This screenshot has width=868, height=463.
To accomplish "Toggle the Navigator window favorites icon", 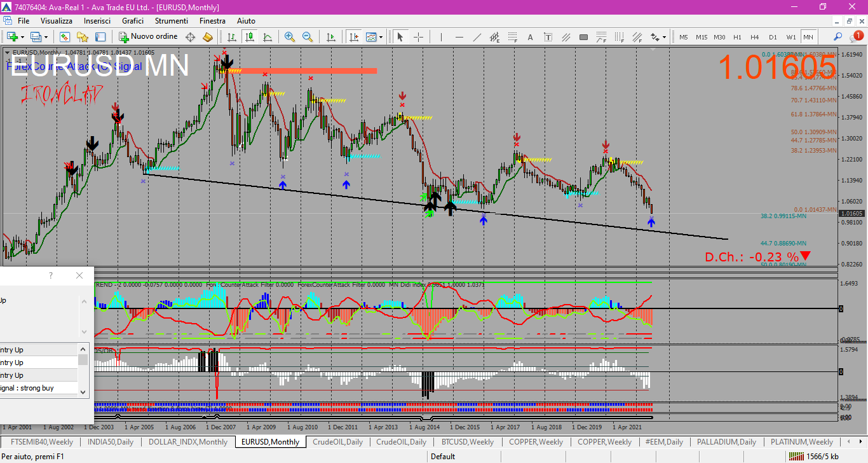I will tap(83, 37).
